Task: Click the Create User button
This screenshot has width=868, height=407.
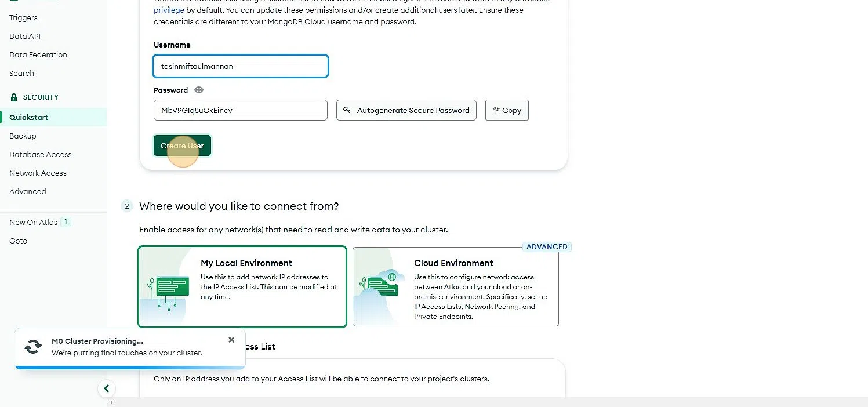Action: (x=182, y=146)
